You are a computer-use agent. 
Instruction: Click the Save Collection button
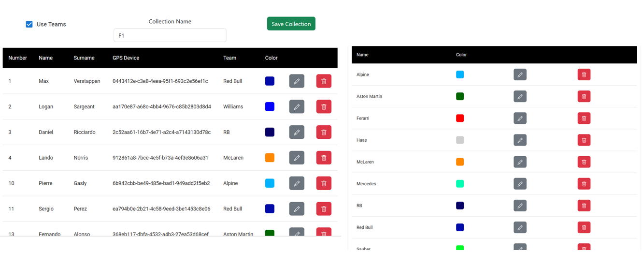click(x=291, y=24)
